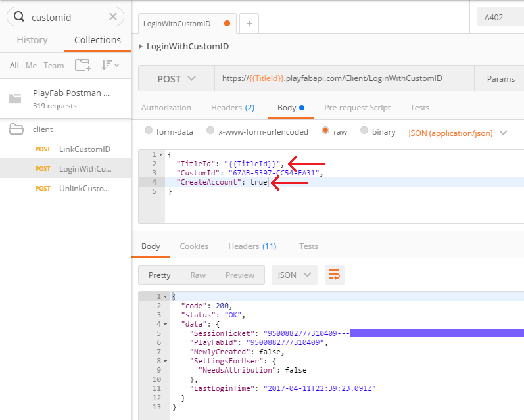Fold request body at line 1
Viewport: 524px width, 420px height.
[x=160, y=154]
